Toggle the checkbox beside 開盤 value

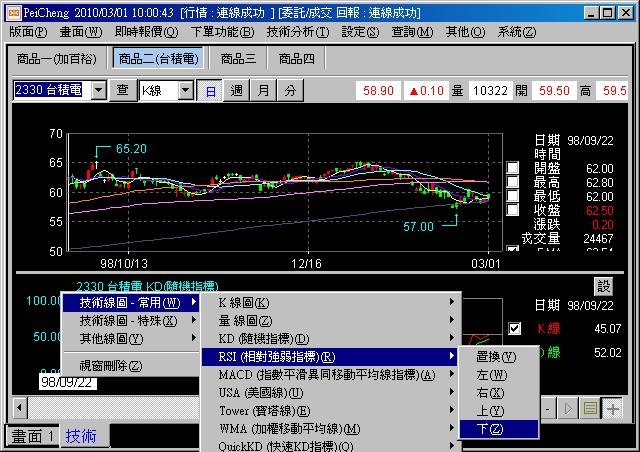click(513, 168)
